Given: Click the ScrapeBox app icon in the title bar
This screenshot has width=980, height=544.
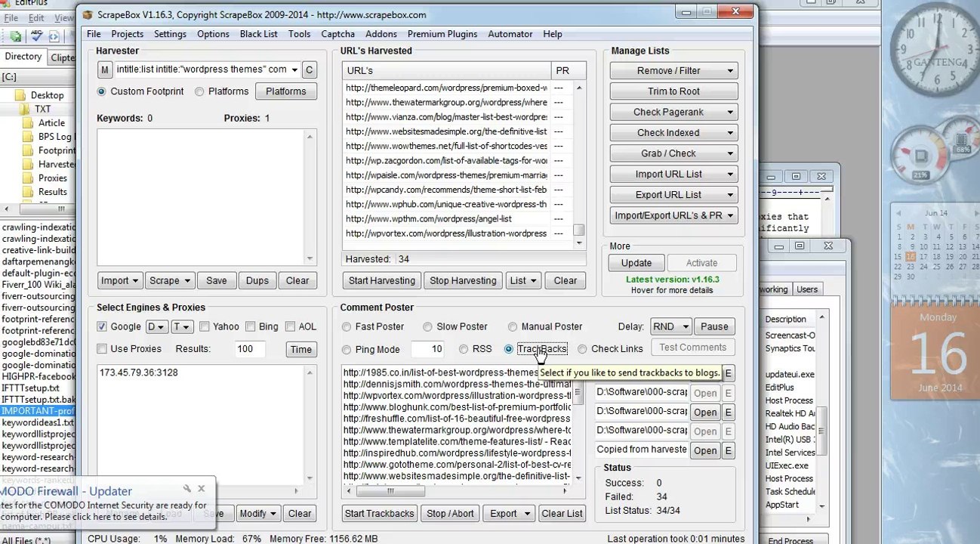Looking at the screenshot, I should click(x=88, y=14).
